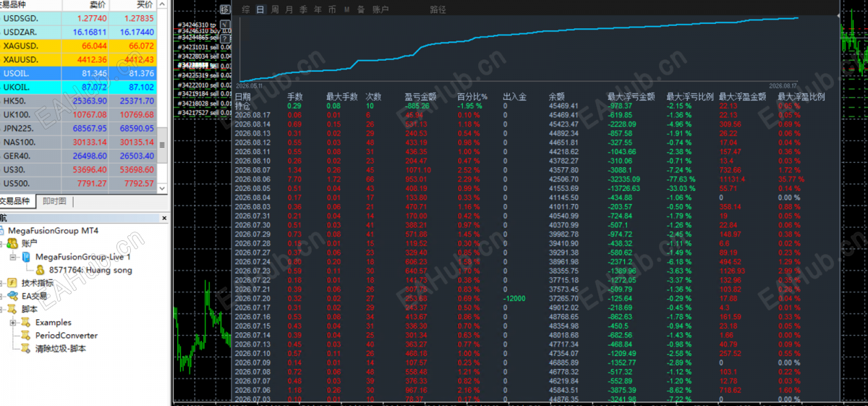Click the 8571764 Huang song user icon
Image resolution: width=868 pixels, height=406 pixels.
[41, 270]
